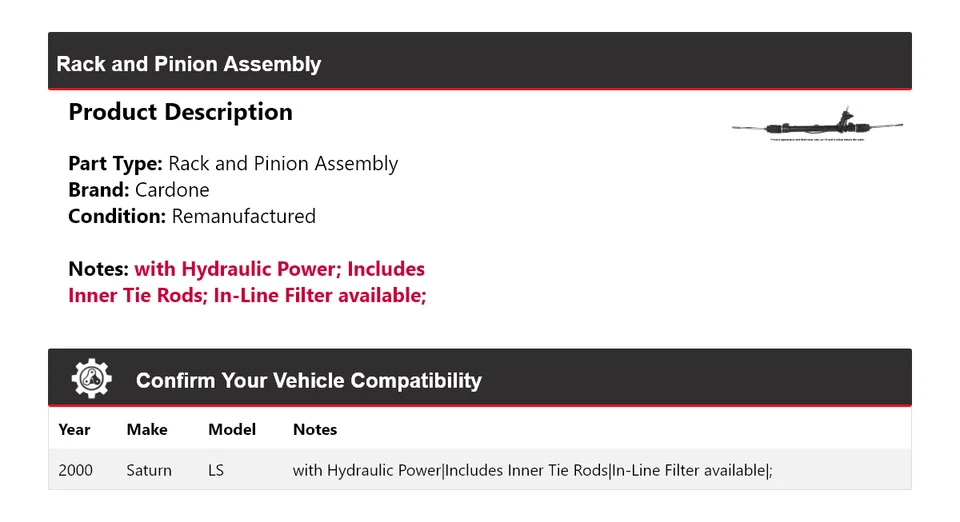Click the Rack and Pinion Assembly title bar
960x522 pixels.
[x=189, y=64]
